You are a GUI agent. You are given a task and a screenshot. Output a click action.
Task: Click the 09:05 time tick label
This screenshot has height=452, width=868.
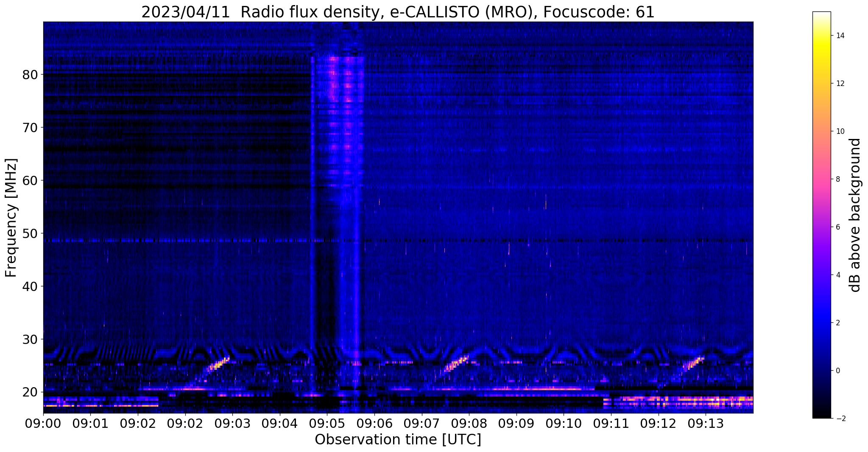pos(327,423)
